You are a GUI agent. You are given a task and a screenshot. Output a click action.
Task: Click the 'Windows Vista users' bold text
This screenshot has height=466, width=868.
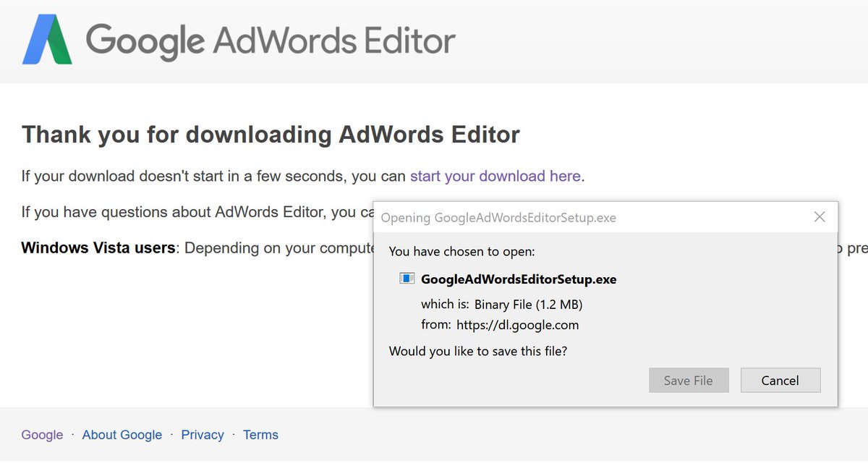[x=98, y=248]
